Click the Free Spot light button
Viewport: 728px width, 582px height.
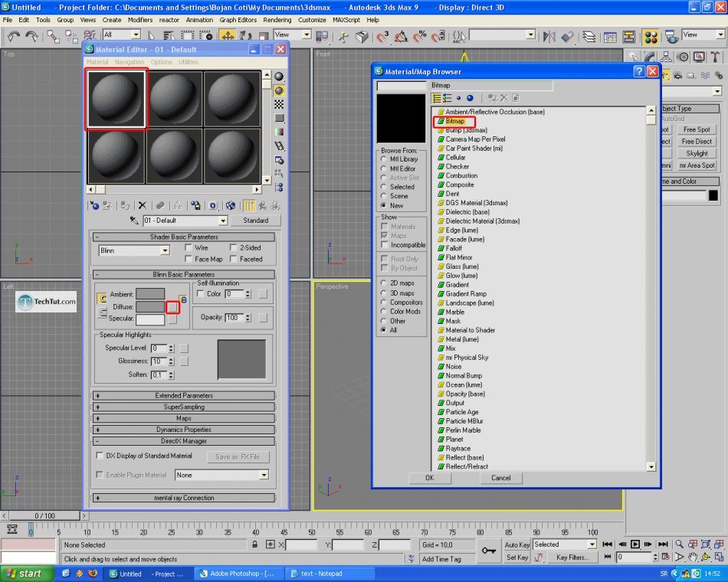click(697, 129)
